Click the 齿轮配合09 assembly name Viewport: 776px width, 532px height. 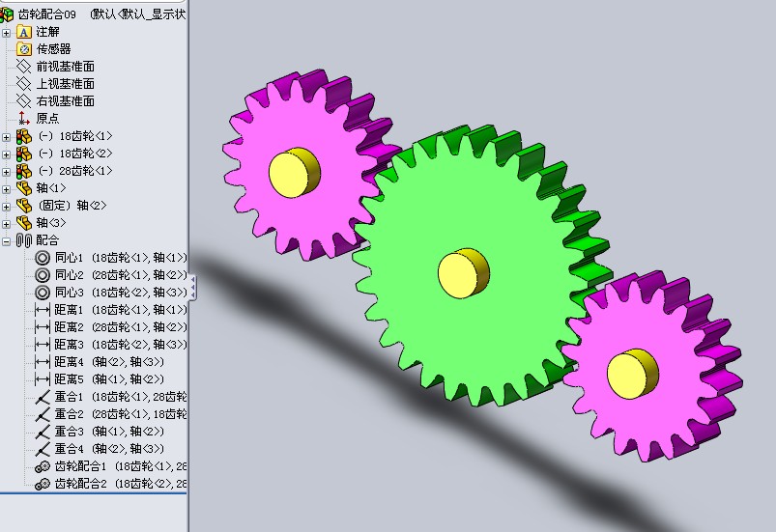click(x=47, y=14)
